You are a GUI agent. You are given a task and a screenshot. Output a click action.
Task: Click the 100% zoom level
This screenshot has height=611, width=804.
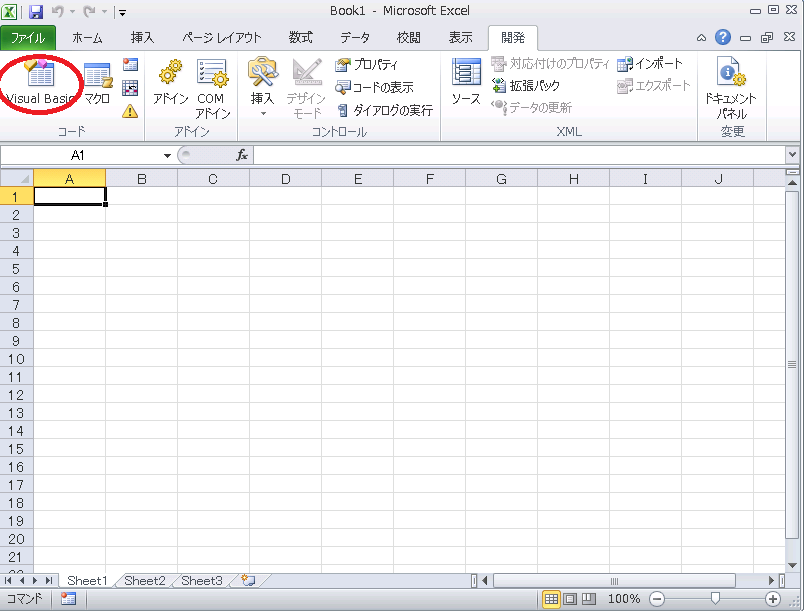pos(624,599)
